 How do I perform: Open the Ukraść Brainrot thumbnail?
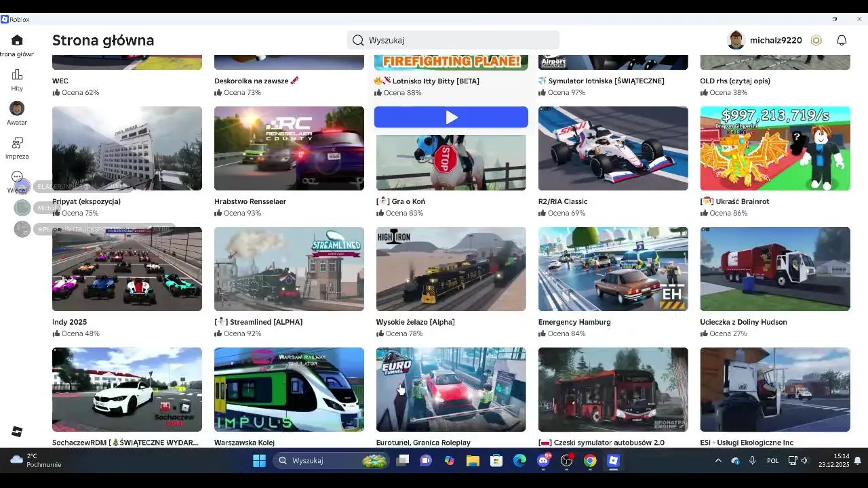coord(775,148)
